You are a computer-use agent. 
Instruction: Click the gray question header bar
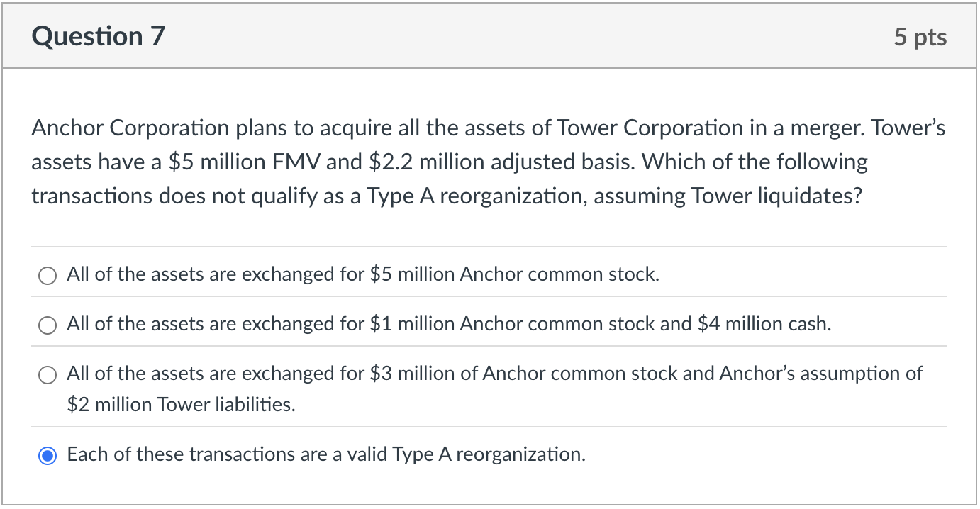(489, 35)
